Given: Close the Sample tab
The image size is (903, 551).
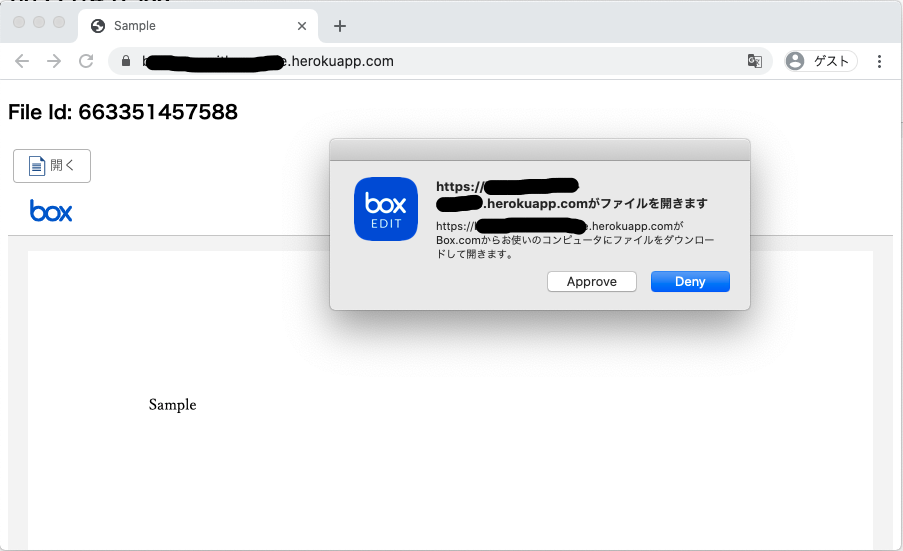Looking at the screenshot, I should (302, 26).
